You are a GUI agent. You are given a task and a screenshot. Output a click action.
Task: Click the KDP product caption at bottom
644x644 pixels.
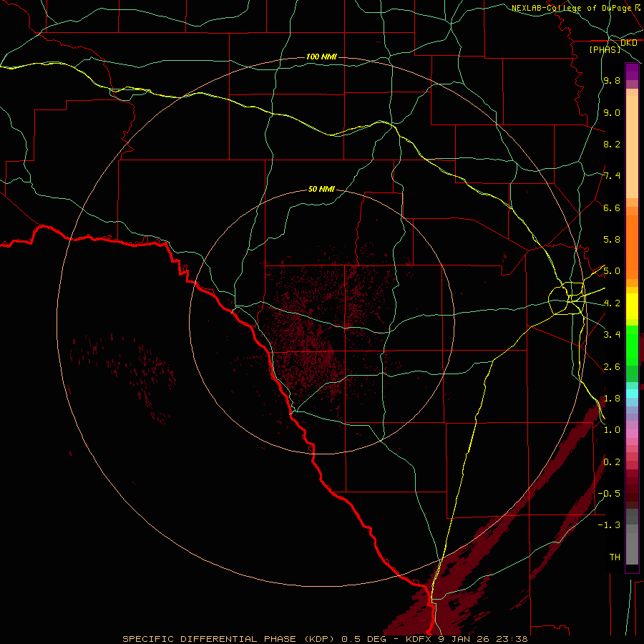(325, 639)
